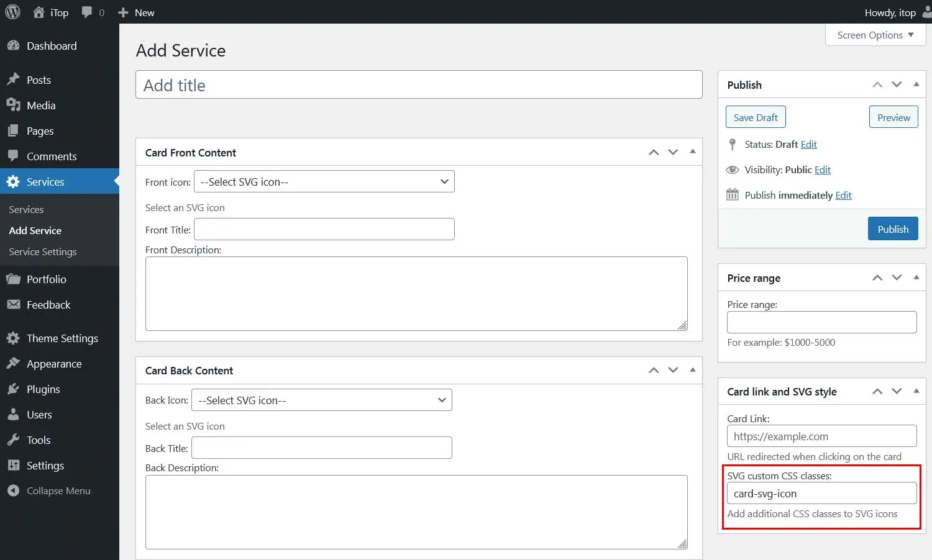Click the blue Publish button

tap(893, 229)
